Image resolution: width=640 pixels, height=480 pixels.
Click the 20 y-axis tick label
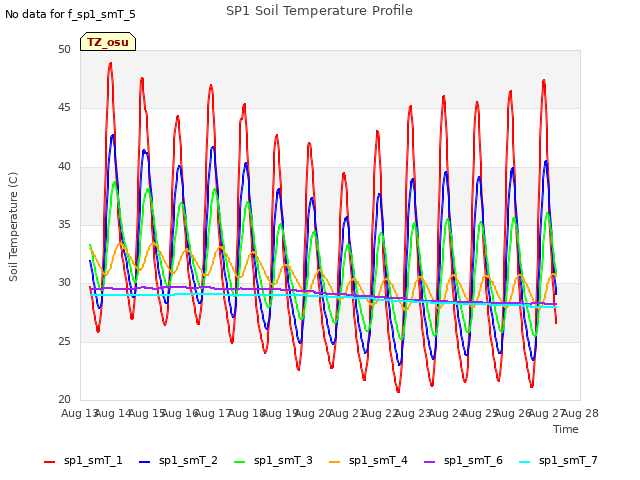64,399
